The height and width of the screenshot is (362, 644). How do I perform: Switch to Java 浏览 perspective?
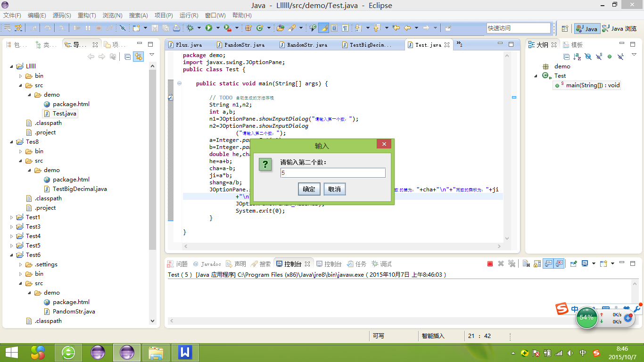(x=619, y=28)
